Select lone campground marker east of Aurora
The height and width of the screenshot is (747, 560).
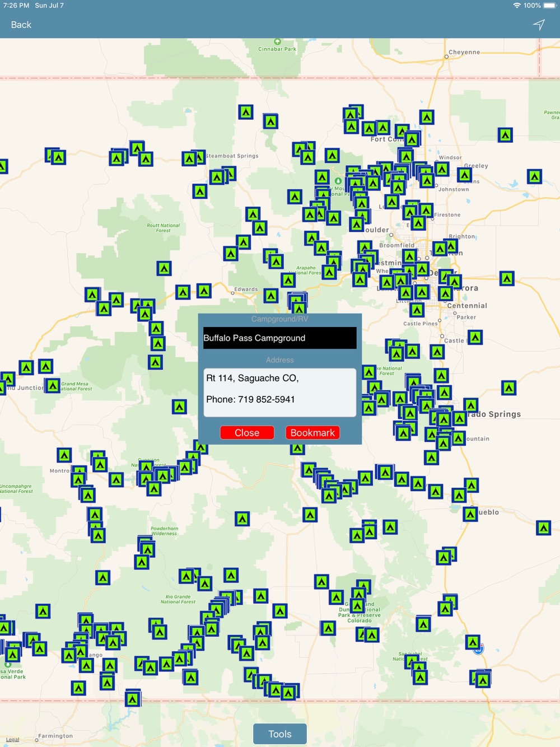click(507, 278)
